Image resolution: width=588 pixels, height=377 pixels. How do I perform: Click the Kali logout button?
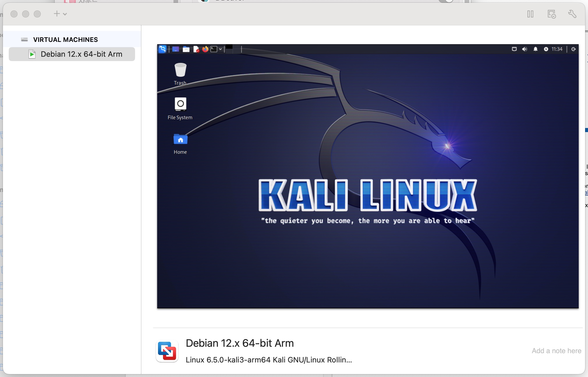(573, 49)
